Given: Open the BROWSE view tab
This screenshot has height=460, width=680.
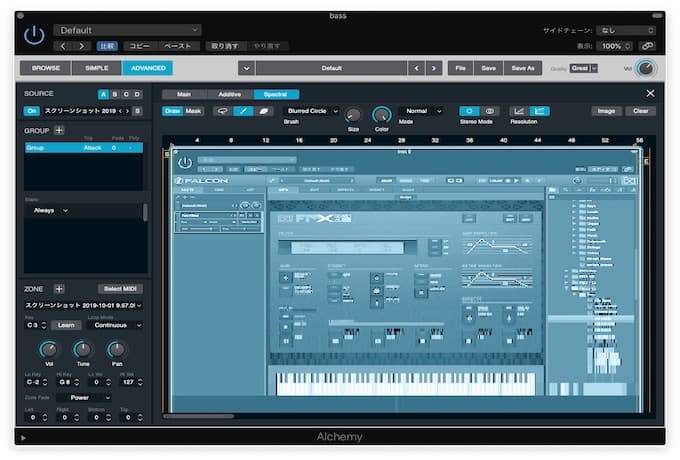Looking at the screenshot, I should pos(46,68).
